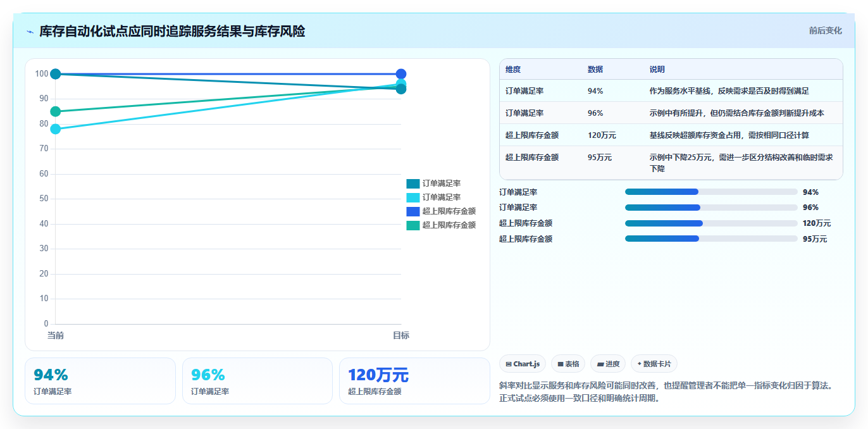Click the 120万元 value in the table
This screenshot has height=429, width=868.
point(602,135)
